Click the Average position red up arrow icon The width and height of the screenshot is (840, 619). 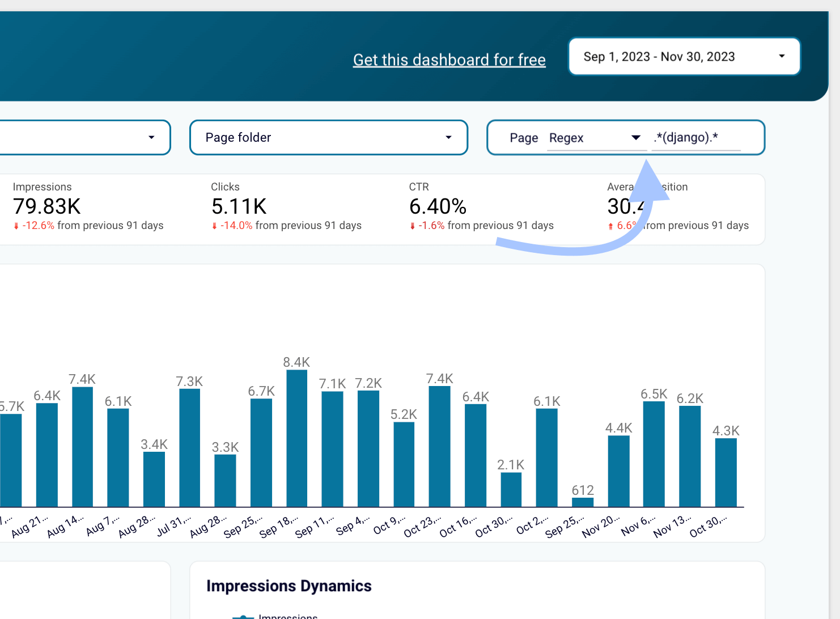(610, 226)
